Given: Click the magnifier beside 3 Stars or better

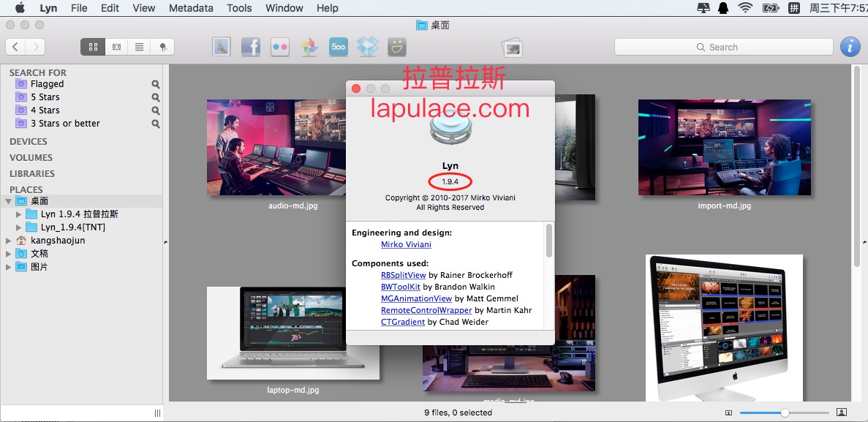Looking at the screenshot, I should (156, 124).
